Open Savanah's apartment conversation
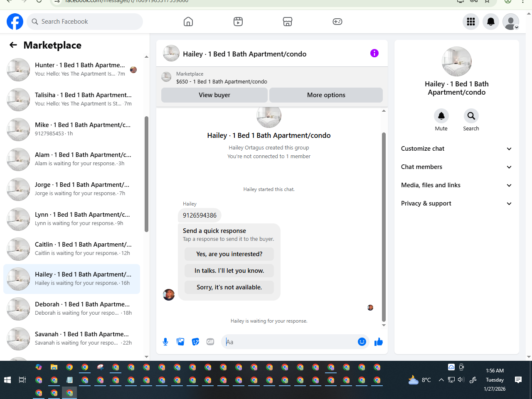The height and width of the screenshot is (399, 532). tap(71, 339)
